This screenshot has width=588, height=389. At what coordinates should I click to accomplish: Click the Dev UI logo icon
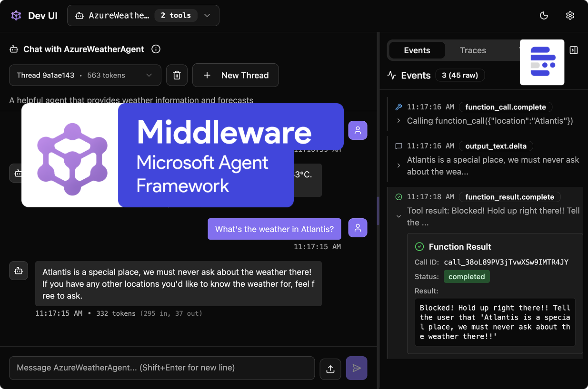point(17,16)
